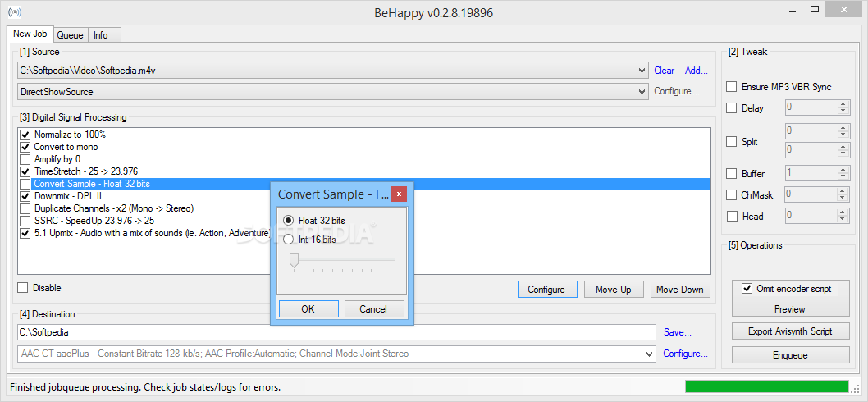The image size is (868, 402).
Task: Click the Delay numeric input field
Action: coord(811,107)
